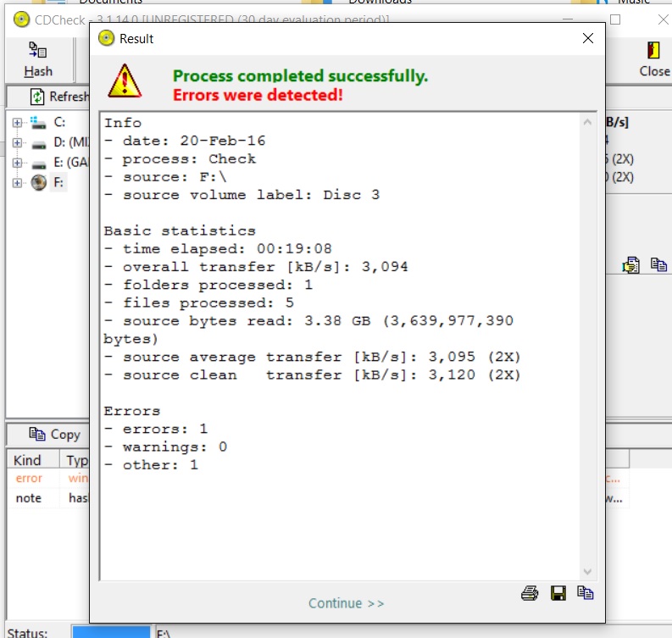Expand the D: drive tree node
This screenshot has width=672, height=638.
(17, 143)
